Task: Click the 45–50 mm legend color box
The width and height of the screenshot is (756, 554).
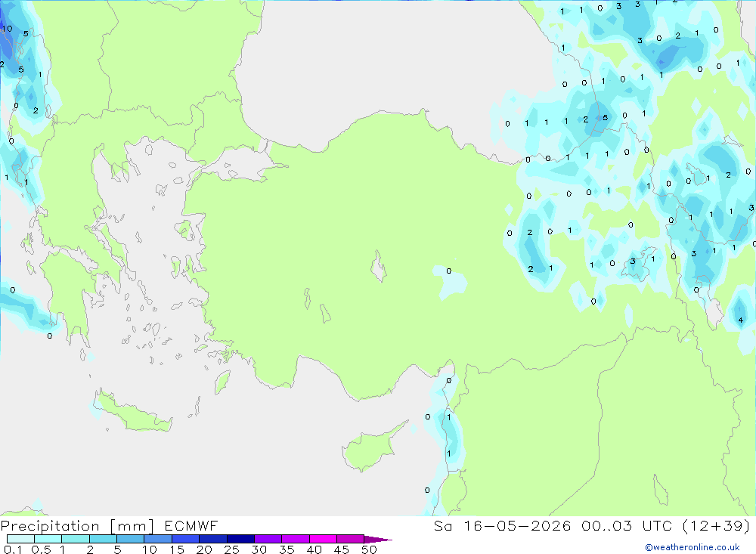Action: tap(351, 539)
